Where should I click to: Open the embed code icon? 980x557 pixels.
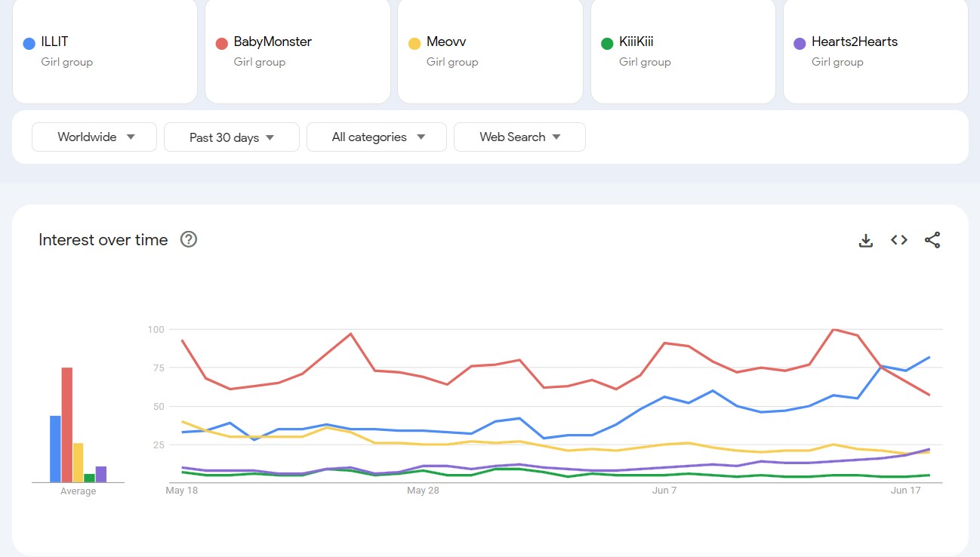coord(899,240)
